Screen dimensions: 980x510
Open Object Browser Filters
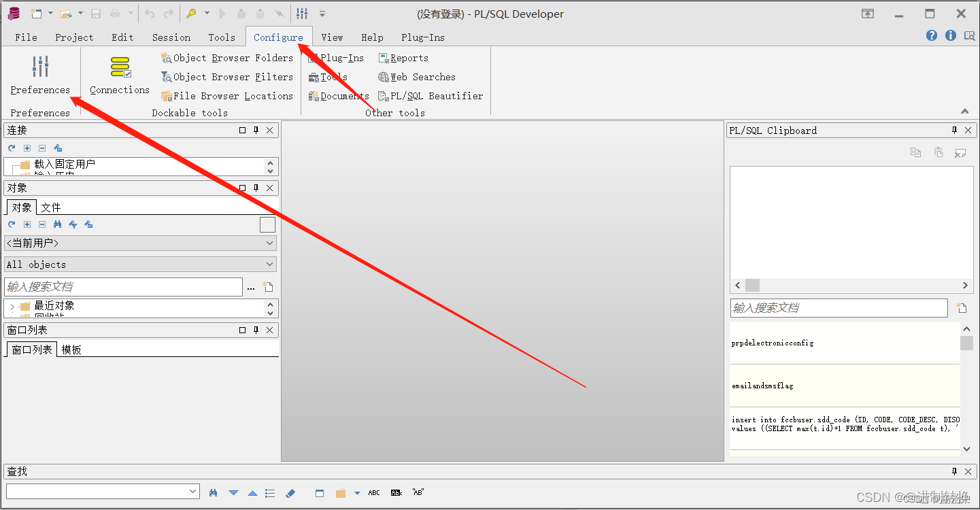coord(226,77)
